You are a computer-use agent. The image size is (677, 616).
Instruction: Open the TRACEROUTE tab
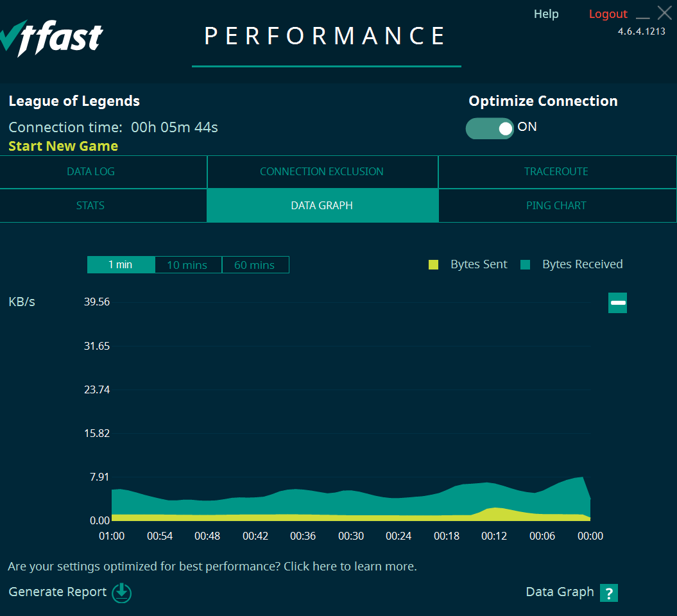pos(558,172)
